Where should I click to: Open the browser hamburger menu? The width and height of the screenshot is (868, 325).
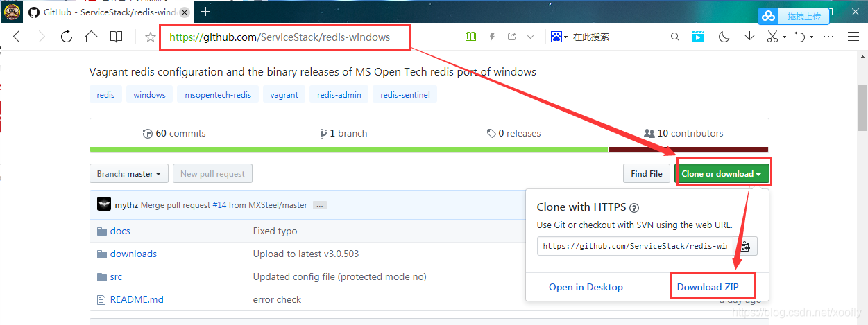click(x=853, y=37)
